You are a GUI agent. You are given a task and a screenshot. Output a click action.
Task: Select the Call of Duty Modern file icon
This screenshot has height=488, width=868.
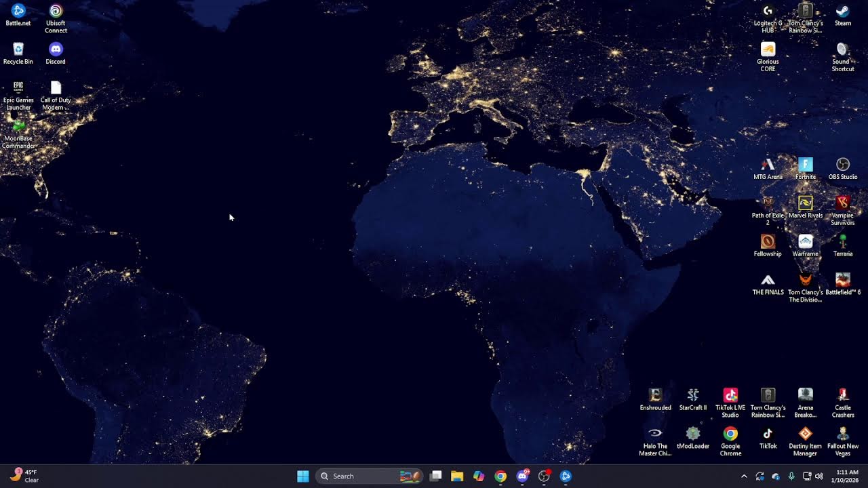click(56, 96)
